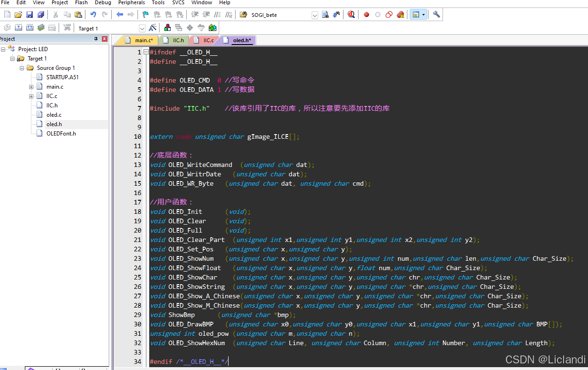Stop the build with the stop-build icon
The height and width of the screenshot is (370, 588).
[x=52, y=28]
